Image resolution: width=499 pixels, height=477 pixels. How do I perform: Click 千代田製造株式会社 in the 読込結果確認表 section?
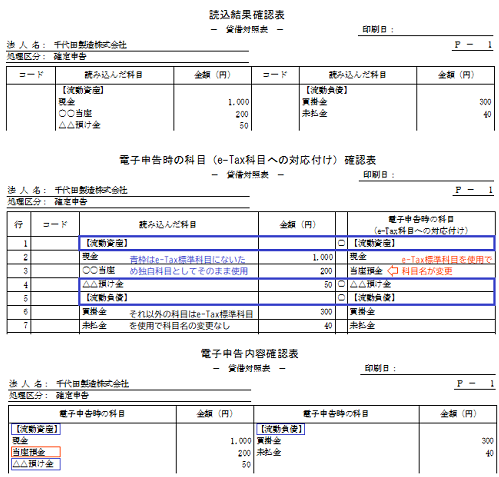click(90, 45)
